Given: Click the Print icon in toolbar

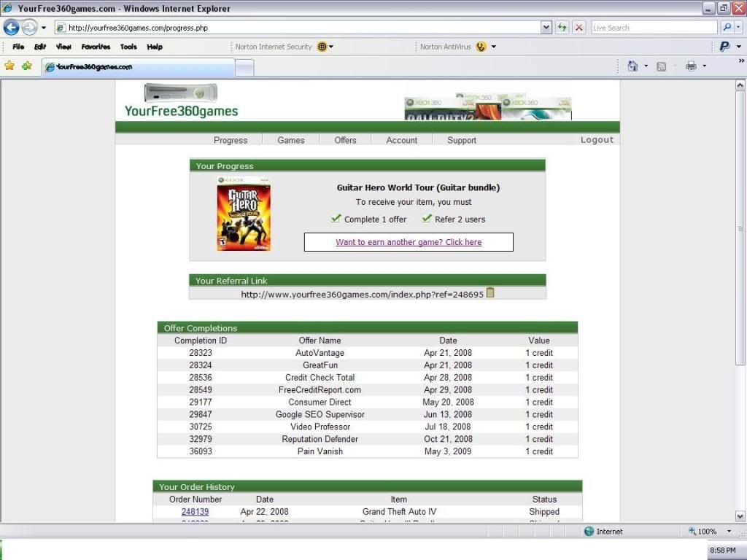Looking at the screenshot, I should (692, 66).
